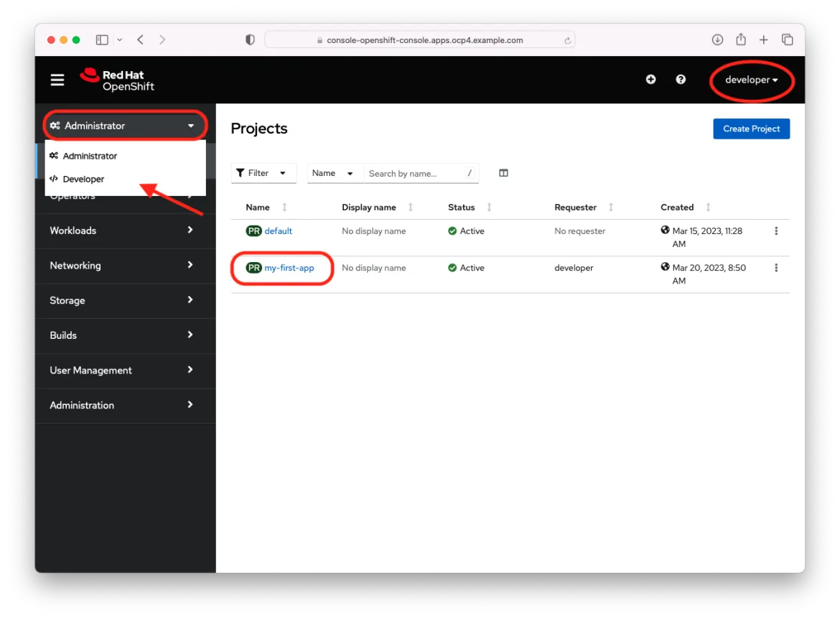
Task: Click the help question mark icon
Action: (x=681, y=79)
